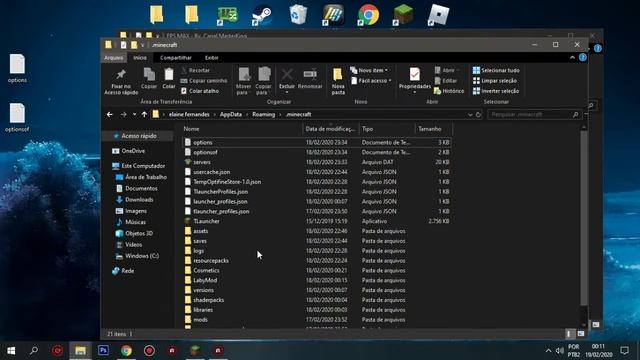This screenshot has width=640, height=360.
Task: Click AppData in the address path
Action: [x=231, y=115]
